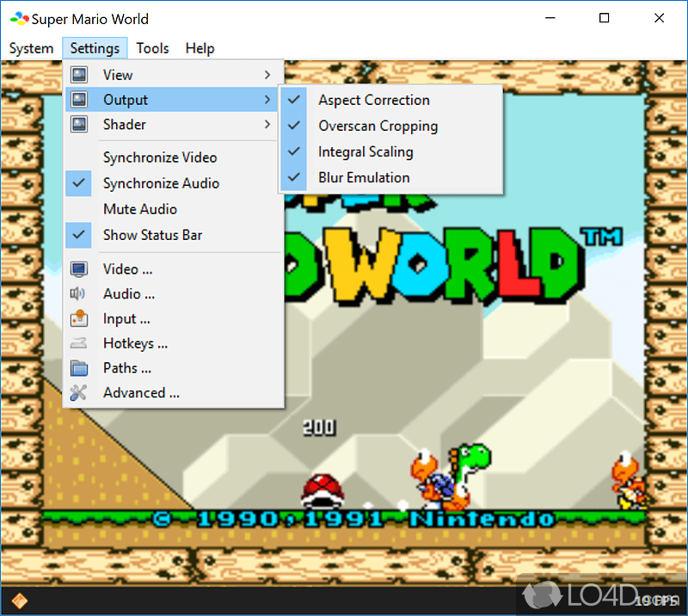The image size is (688, 616).
Task: Hide the status bar via Show Status Bar
Action: [x=173, y=236]
